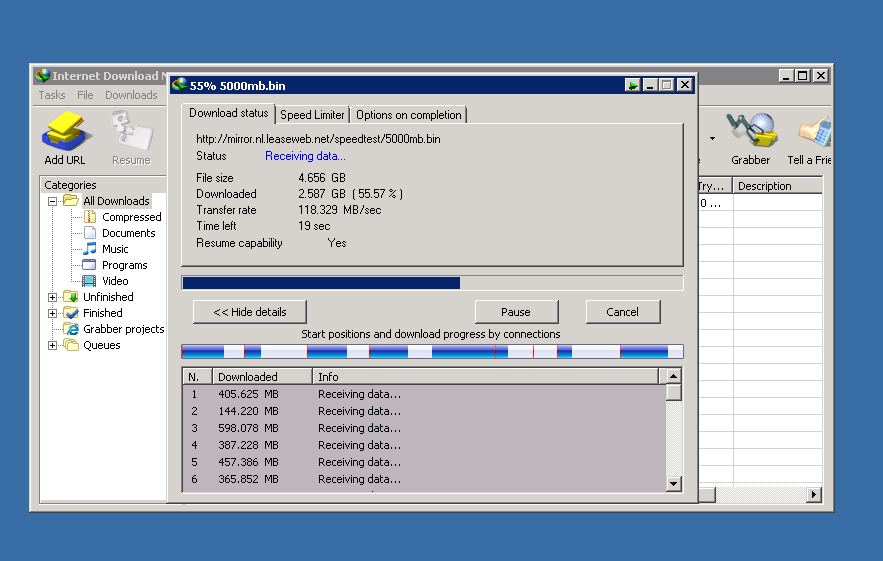Click the Info column header
This screenshot has height=561, width=883.
click(485, 377)
